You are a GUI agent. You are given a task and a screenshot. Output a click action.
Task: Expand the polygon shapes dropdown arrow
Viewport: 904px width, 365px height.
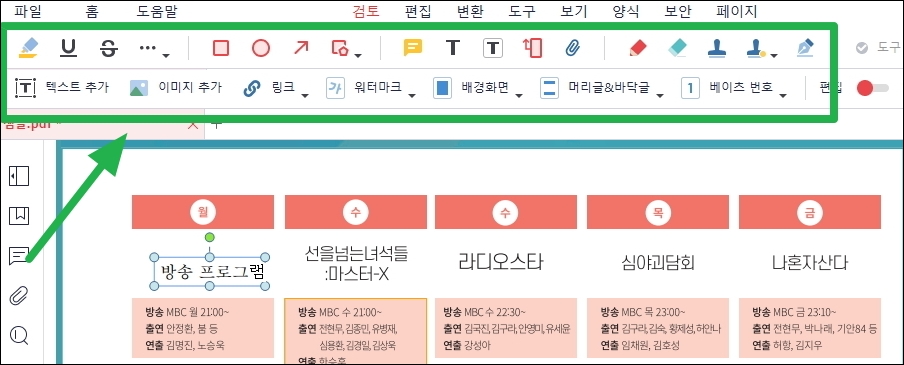pos(358,56)
